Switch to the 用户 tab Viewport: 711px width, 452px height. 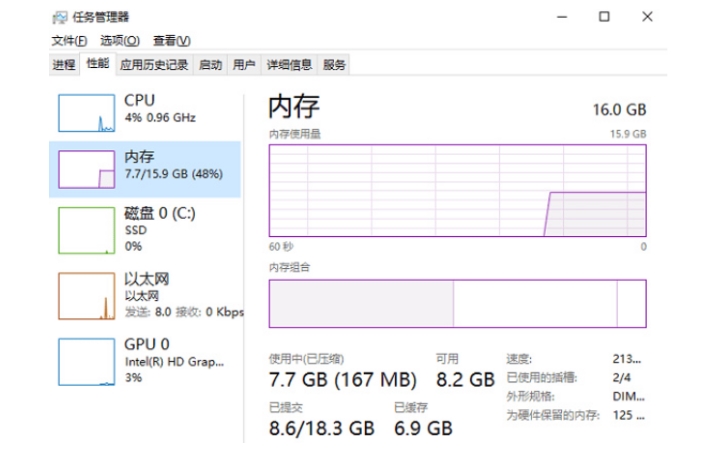pyautogui.click(x=244, y=65)
